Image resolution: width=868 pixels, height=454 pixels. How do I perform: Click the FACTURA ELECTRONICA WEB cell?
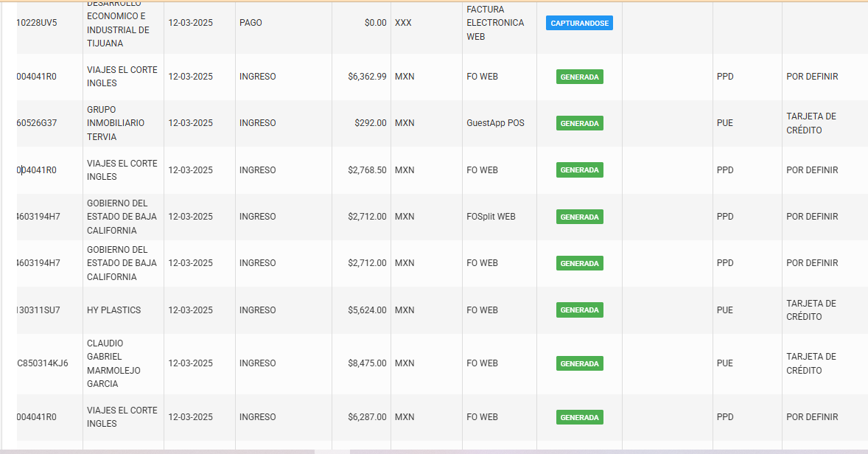point(495,23)
